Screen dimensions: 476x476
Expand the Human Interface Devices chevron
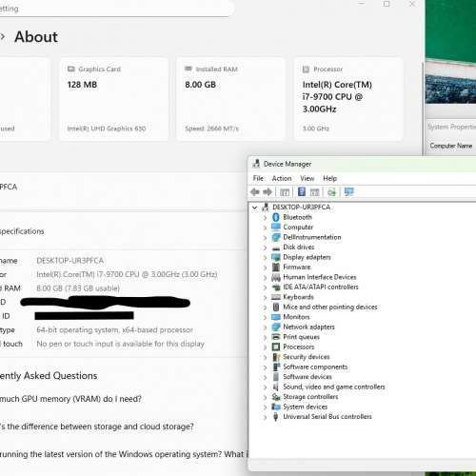266,277
